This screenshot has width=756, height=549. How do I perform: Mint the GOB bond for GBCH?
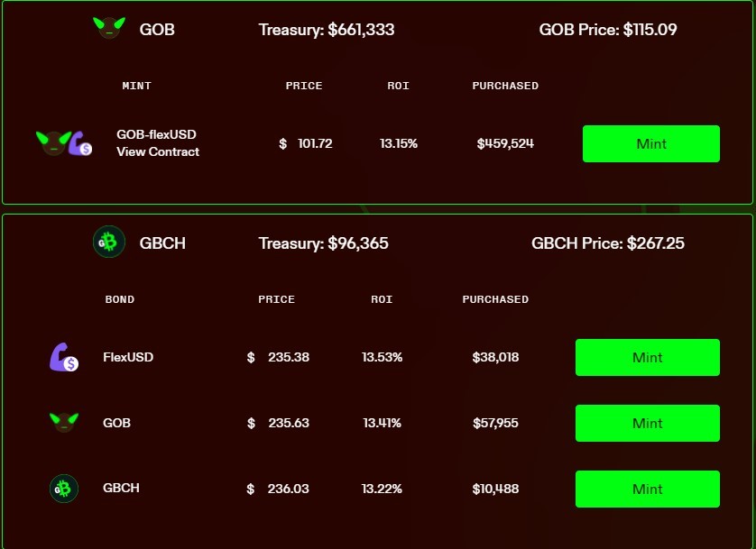648,424
